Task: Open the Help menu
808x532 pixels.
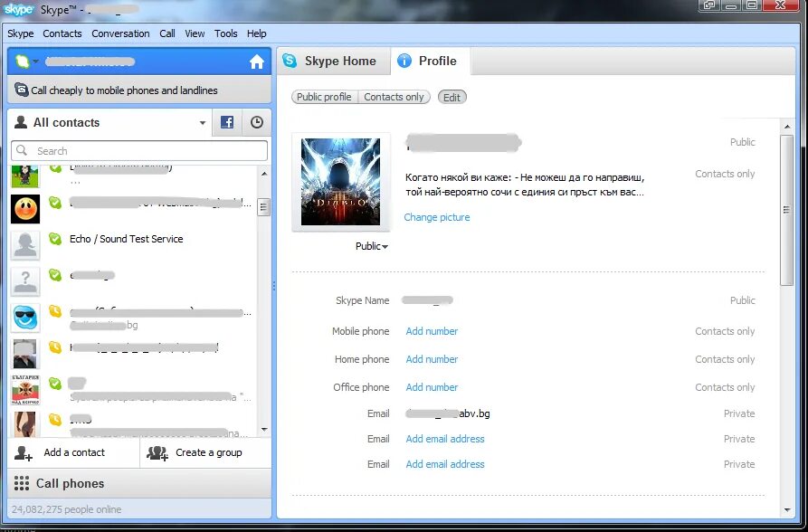Action: pyautogui.click(x=257, y=33)
